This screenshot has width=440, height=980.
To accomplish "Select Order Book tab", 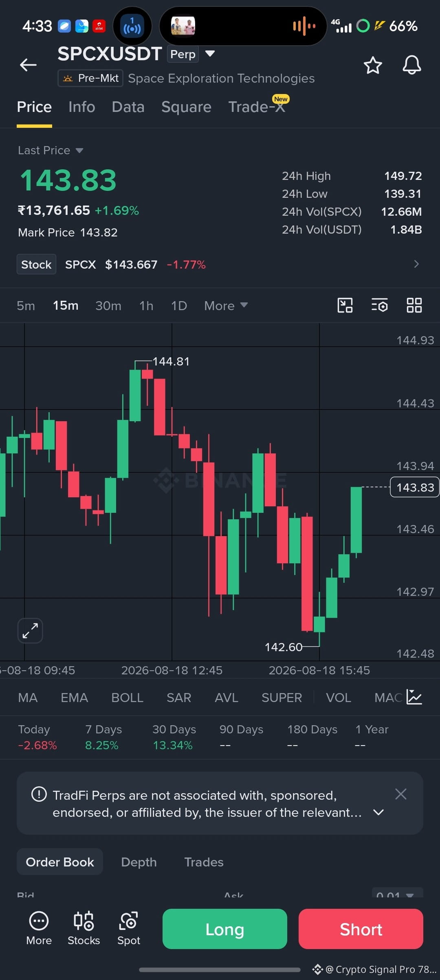I will [60, 862].
